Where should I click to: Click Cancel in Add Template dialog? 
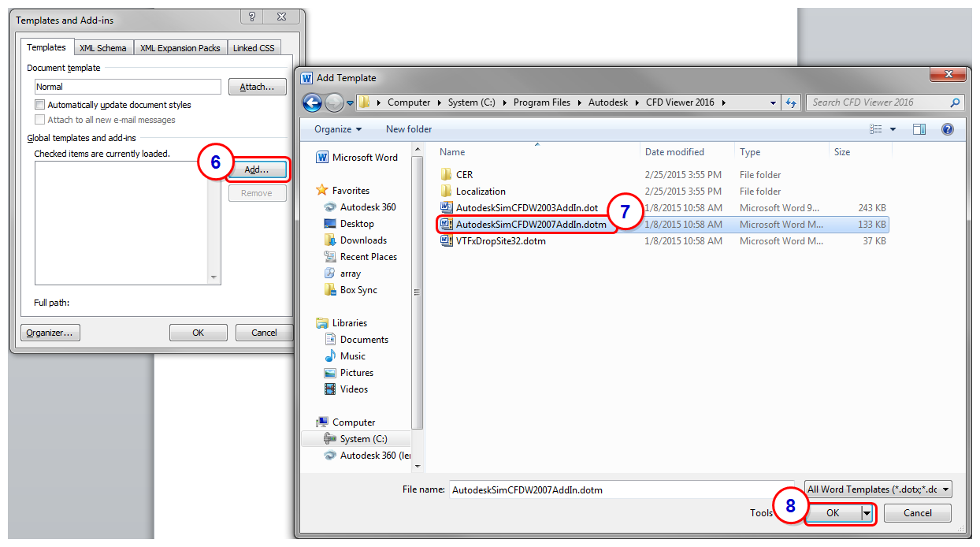click(x=918, y=513)
